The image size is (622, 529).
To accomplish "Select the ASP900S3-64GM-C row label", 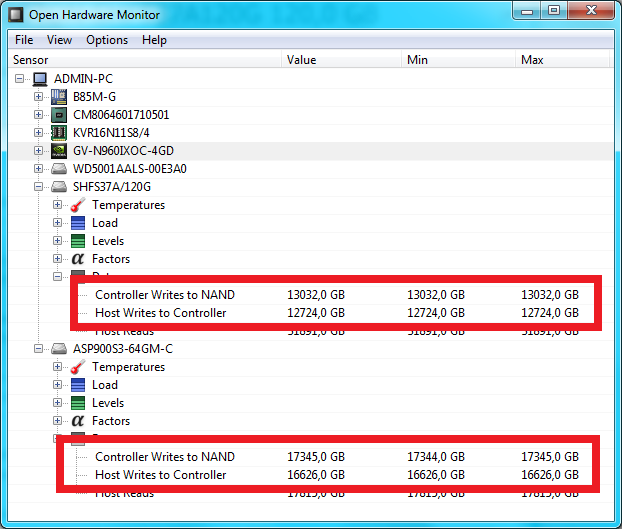I will (123, 349).
